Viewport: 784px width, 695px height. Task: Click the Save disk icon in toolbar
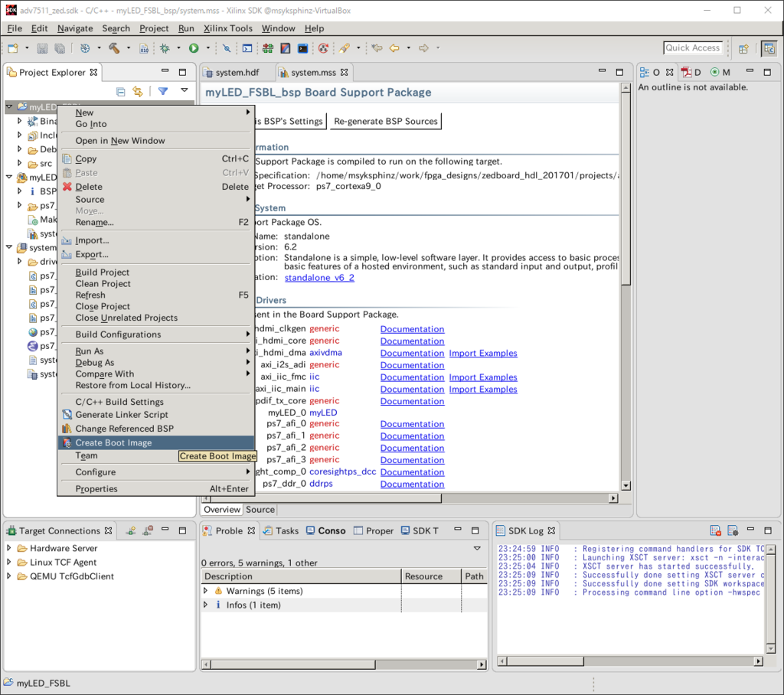(42, 48)
